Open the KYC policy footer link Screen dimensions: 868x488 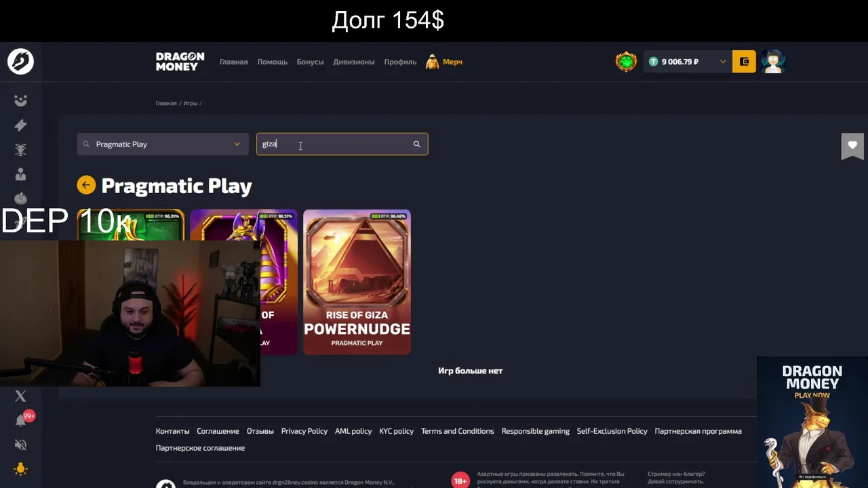[396, 431]
